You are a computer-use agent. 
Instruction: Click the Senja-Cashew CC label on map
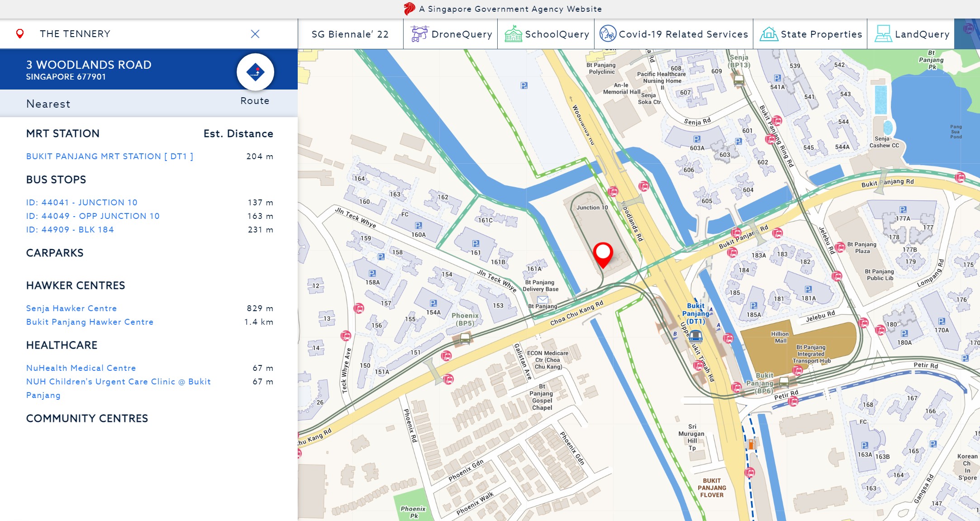click(884, 142)
